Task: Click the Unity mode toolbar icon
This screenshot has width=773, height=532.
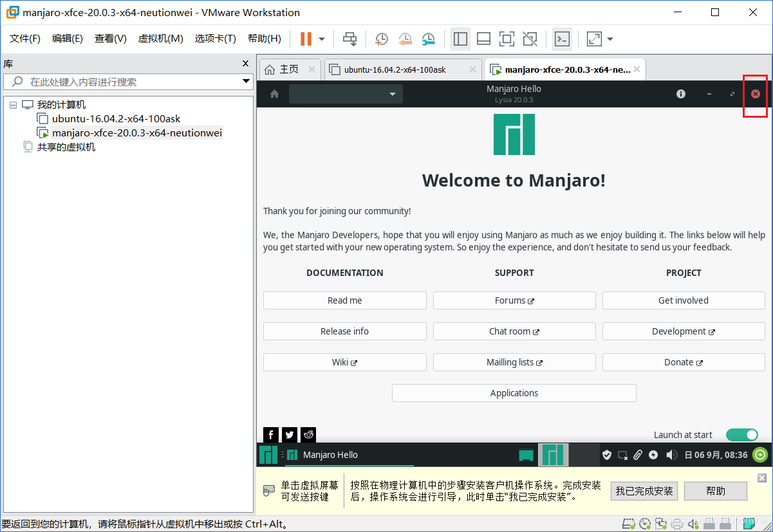Action: (530, 39)
